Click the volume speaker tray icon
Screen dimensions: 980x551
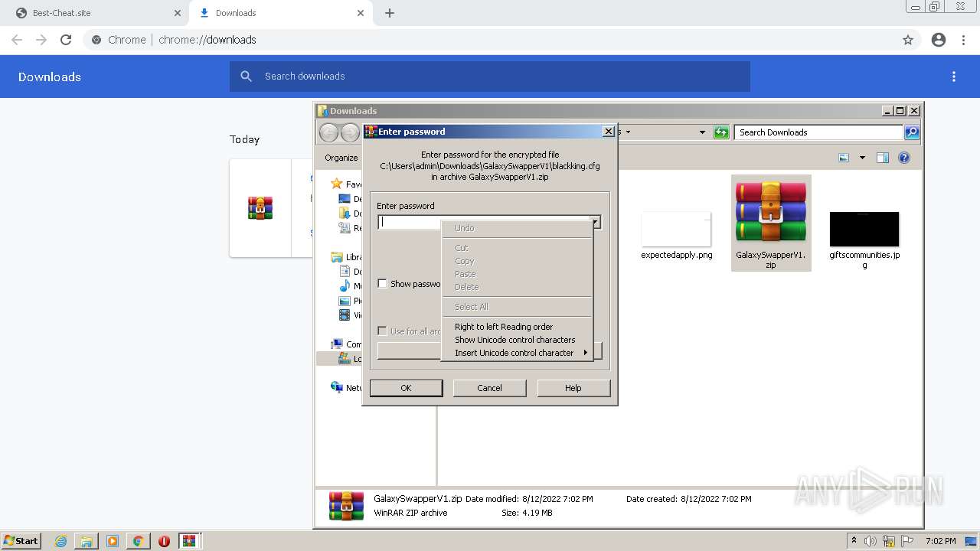click(871, 541)
